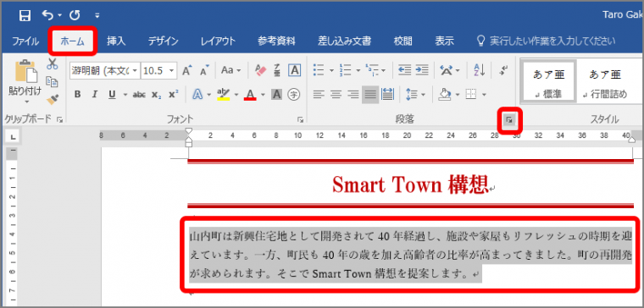
Task: Click the Cut scissors icon
Action: [53, 64]
